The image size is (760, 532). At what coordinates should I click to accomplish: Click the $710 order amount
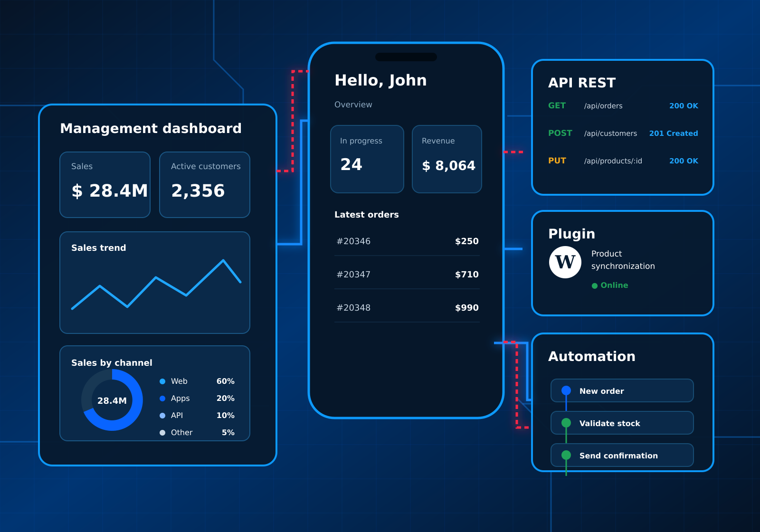467,275
